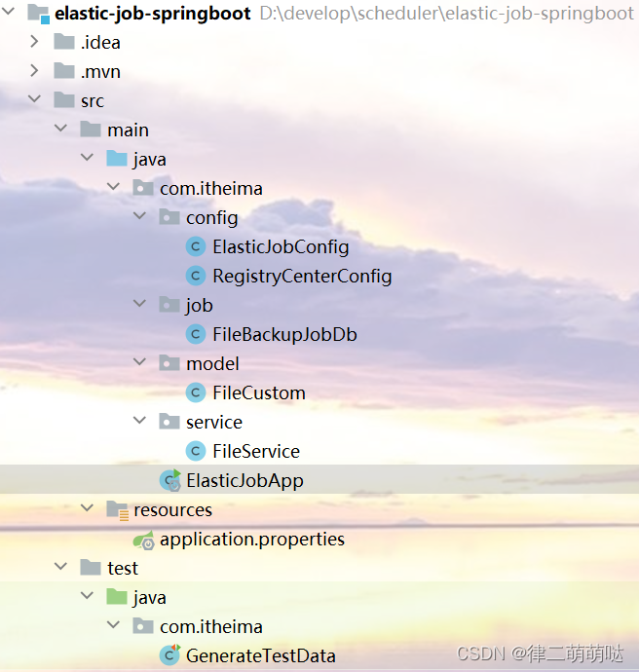Select the .mvn folder
Viewport: 639px width, 672px height.
tap(100, 71)
